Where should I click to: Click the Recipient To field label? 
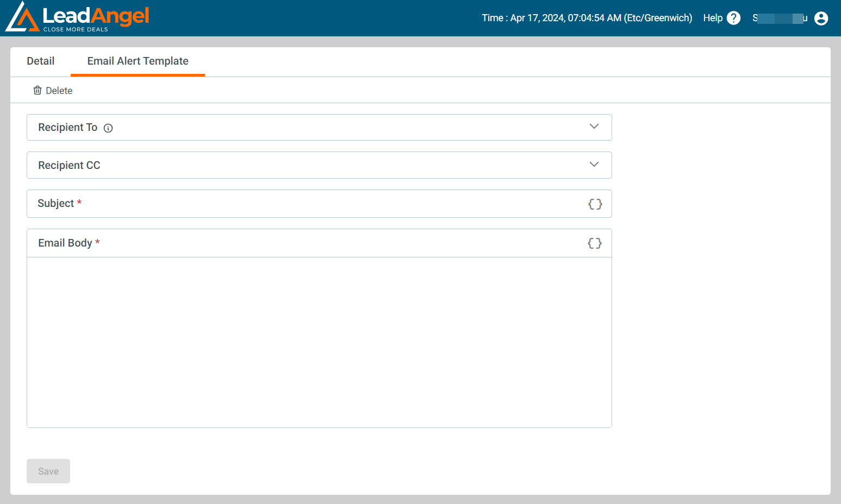(67, 127)
